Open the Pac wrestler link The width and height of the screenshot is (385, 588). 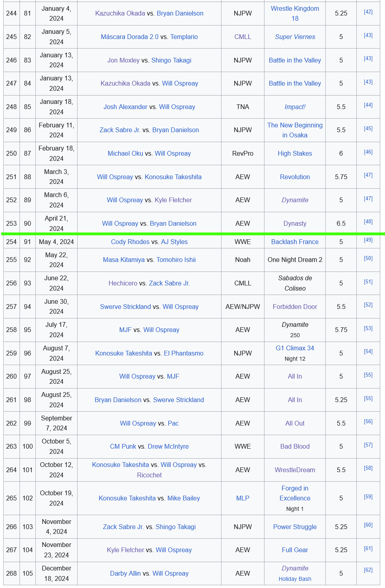click(x=173, y=423)
